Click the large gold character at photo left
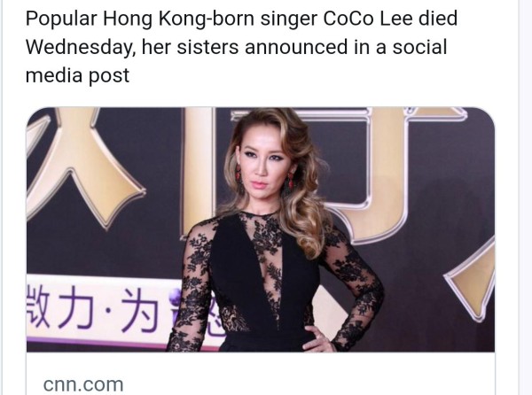The image size is (532, 395). click(x=83, y=166)
